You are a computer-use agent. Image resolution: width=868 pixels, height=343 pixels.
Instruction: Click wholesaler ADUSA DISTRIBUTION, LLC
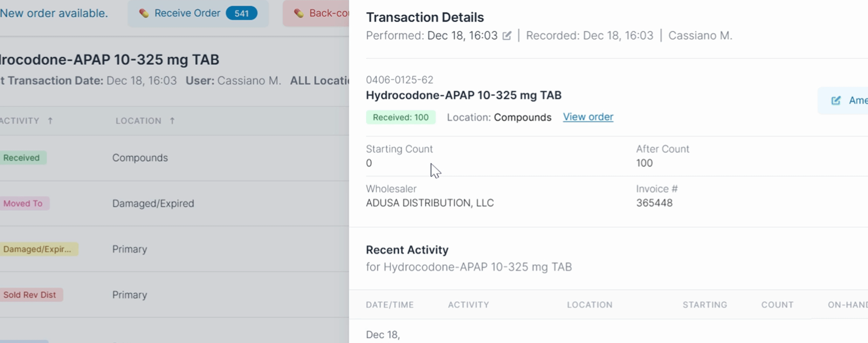(430, 203)
